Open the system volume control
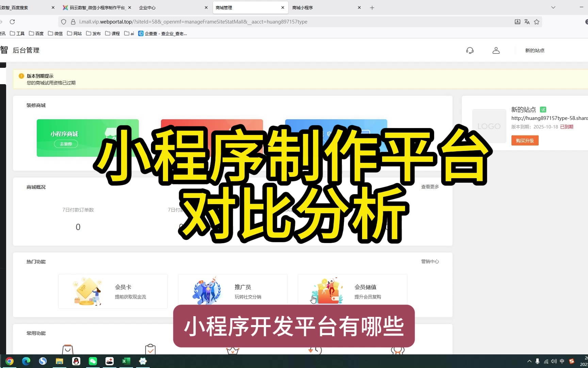 point(554,361)
